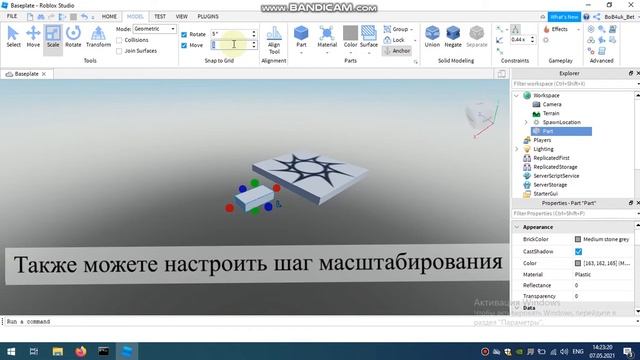Open the Align Tool

point(274,40)
